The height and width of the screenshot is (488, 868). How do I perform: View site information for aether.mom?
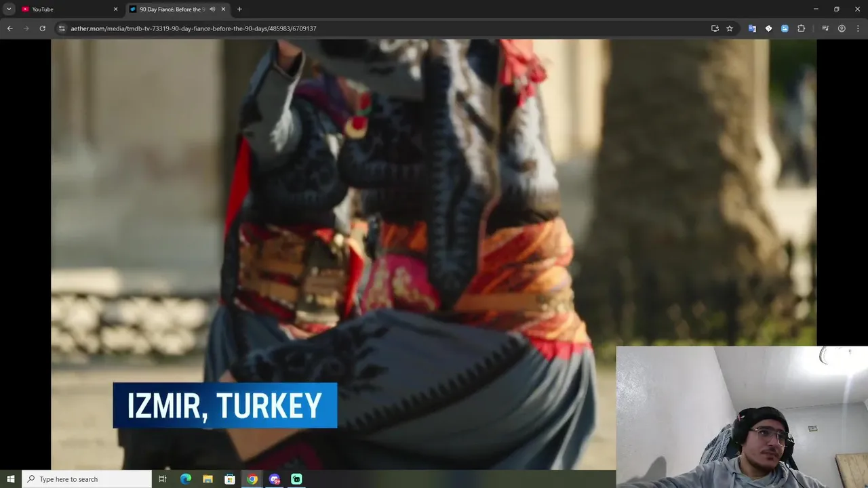(62, 28)
